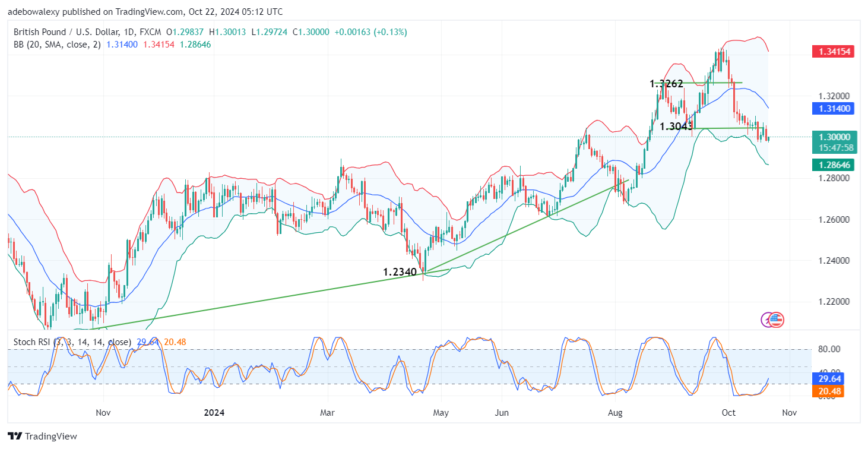
Task: Click the 1.24000 price axis label
Action: click(x=834, y=260)
